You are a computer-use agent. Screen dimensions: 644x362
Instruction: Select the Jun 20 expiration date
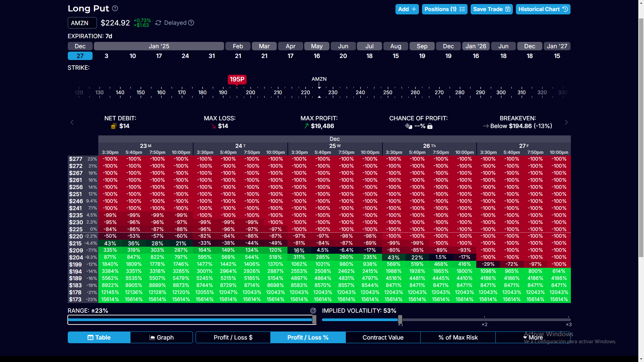[343, 56]
